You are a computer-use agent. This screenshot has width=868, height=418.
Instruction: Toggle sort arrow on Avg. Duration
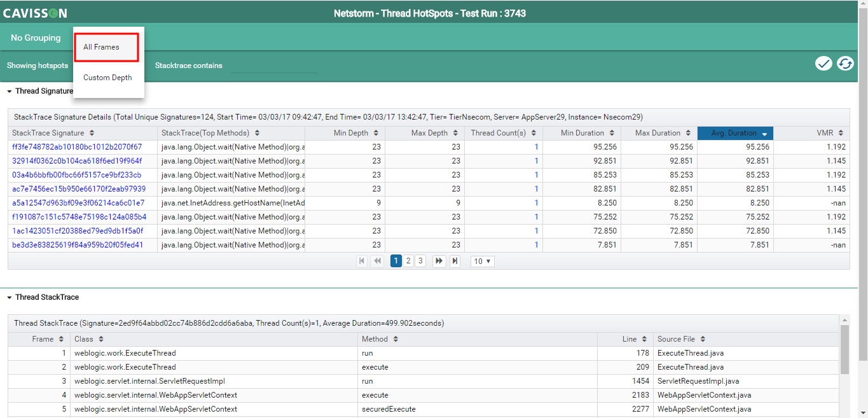click(x=764, y=134)
